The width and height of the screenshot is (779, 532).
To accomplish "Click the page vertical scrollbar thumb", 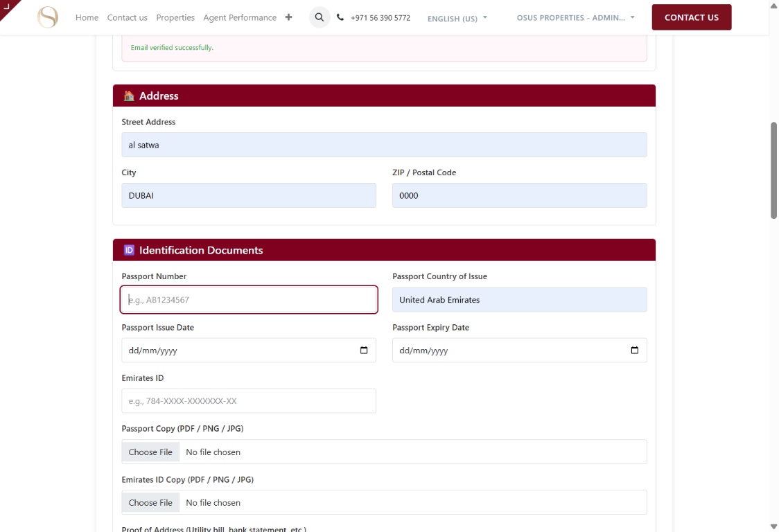I will (x=773, y=170).
